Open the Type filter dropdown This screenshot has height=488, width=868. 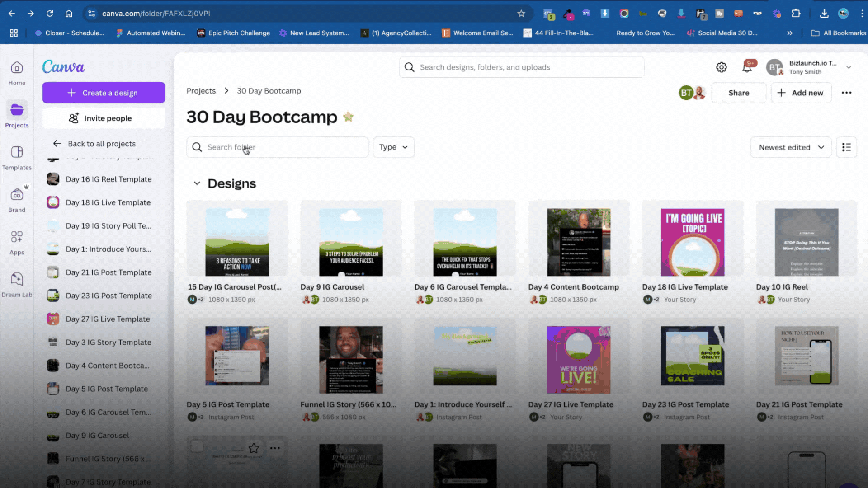393,147
